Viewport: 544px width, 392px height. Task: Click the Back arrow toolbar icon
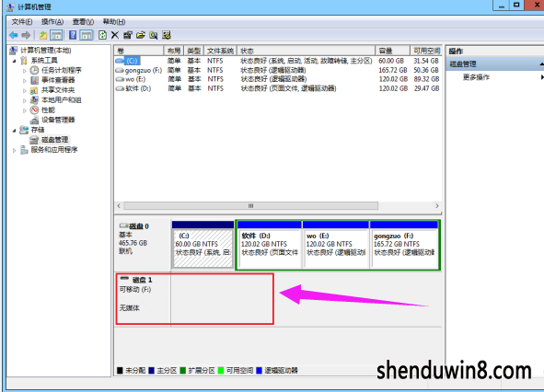[14, 35]
